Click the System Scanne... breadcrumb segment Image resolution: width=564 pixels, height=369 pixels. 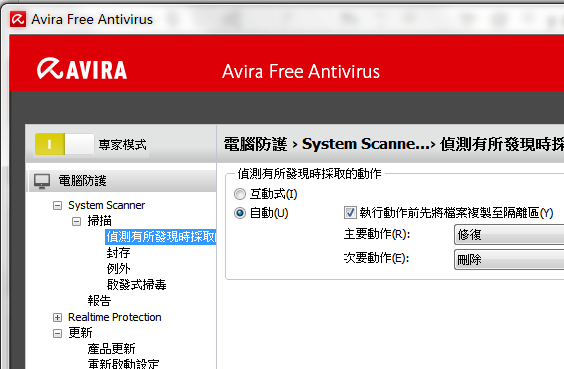click(366, 144)
